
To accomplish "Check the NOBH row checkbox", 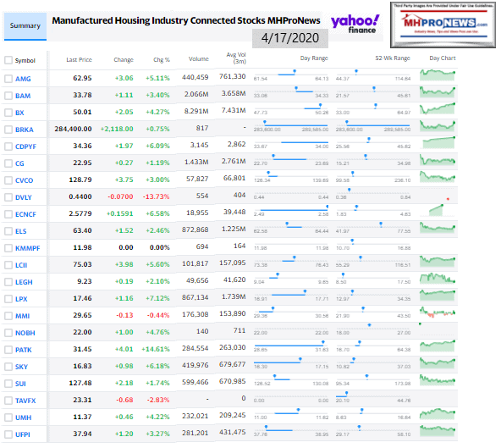I will pyautogui.click(x=8, y=333).
